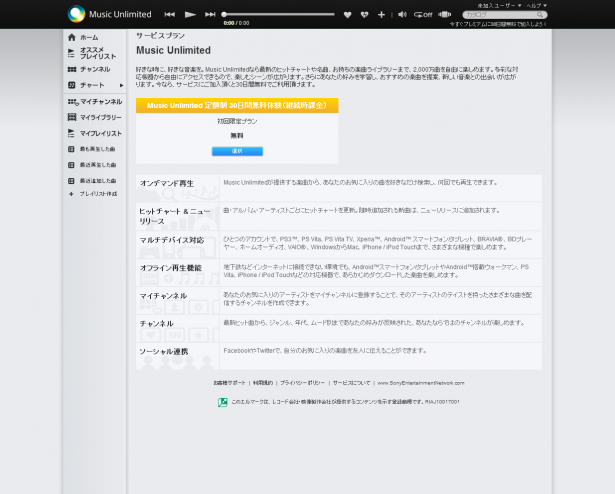This screenshot has height=494, width=615.
Task: Click the playback progress slider handle
Action: click(224, 15)
